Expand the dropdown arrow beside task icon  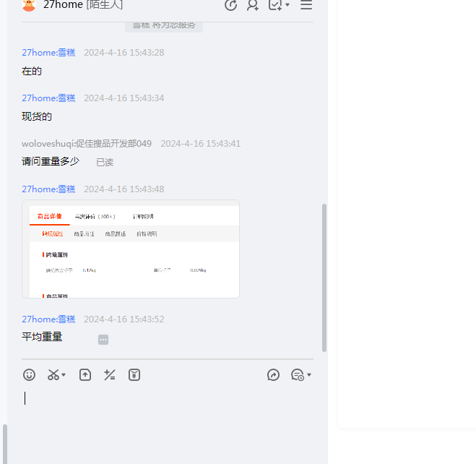(x=287, y=5)
